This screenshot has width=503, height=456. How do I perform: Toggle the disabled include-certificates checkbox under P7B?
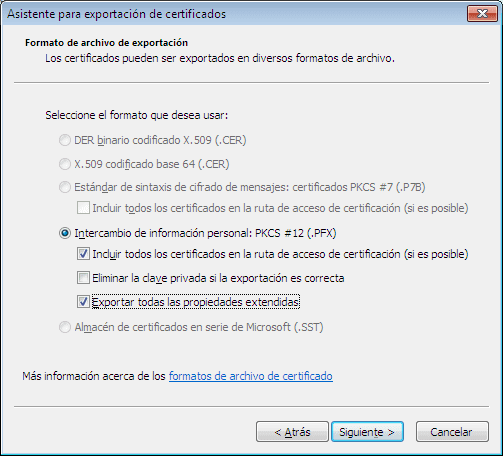(x=83, y=208)
